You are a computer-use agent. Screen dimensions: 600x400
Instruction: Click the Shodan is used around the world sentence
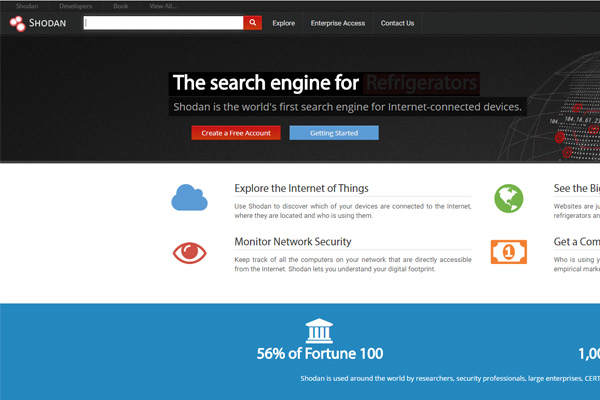[450, 379]
